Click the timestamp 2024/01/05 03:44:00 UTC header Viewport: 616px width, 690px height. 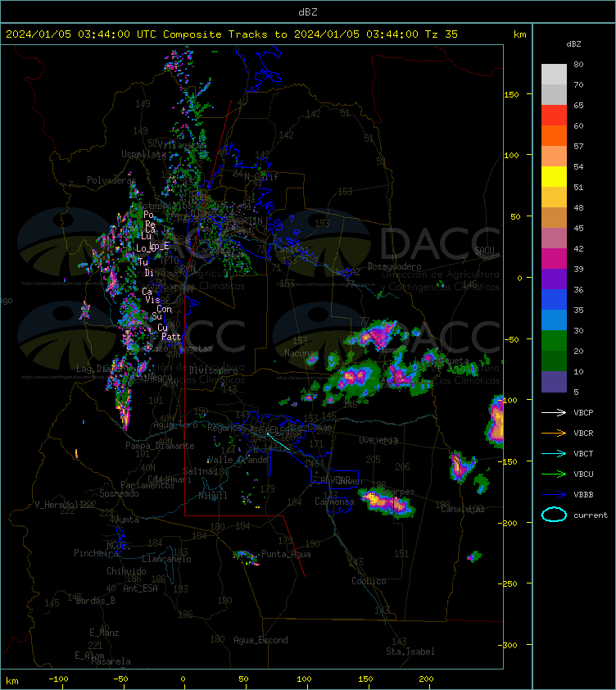[x=80, y=34]
